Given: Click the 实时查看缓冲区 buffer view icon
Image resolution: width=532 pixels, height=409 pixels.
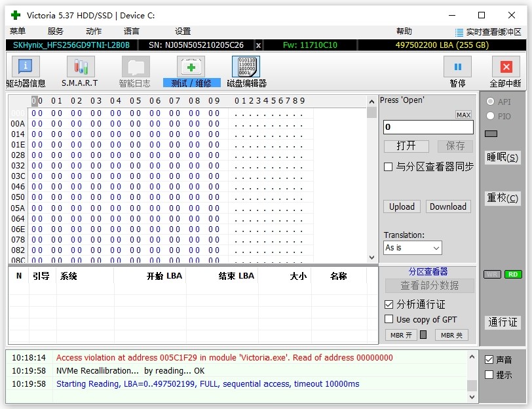Looking at the screenshot, I should tap(459, 32).
